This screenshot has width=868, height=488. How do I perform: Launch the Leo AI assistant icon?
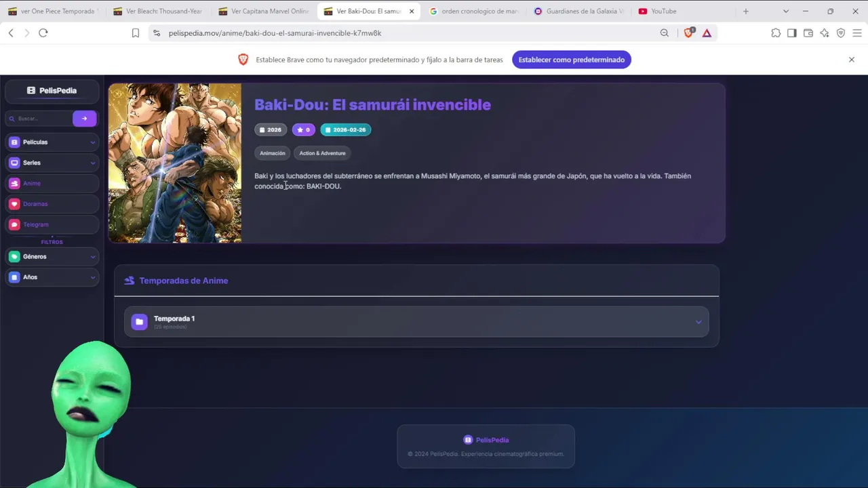[x=825, y=33]
